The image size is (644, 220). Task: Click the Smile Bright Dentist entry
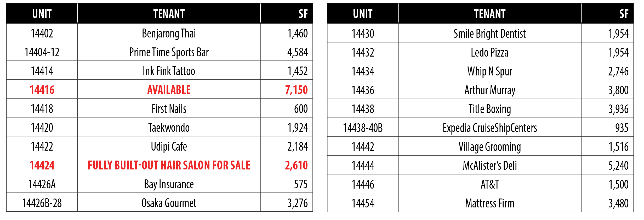[x=489, y=34]
